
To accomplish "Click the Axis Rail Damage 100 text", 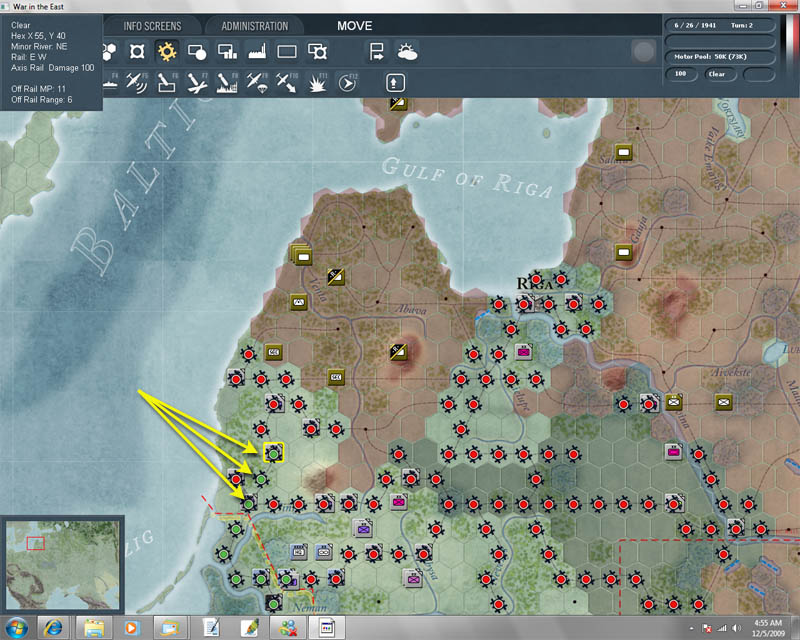I will point(53,68).
